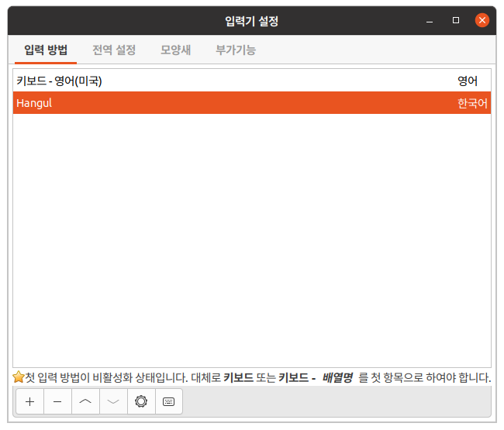Viewport: 504px width, 430px height.
Task: Click the star warning icon
Action: point(19,377)
